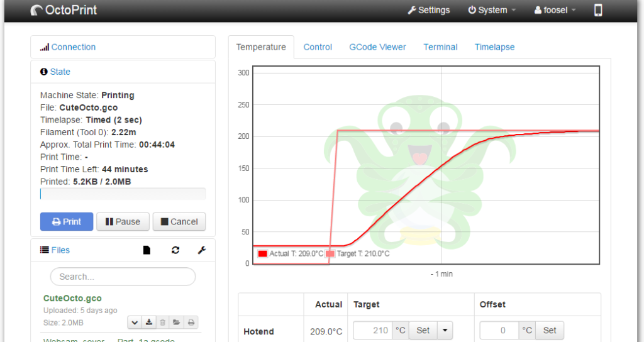
Task: Click the - 1 min axis label
Action: [x=441, y=274]
